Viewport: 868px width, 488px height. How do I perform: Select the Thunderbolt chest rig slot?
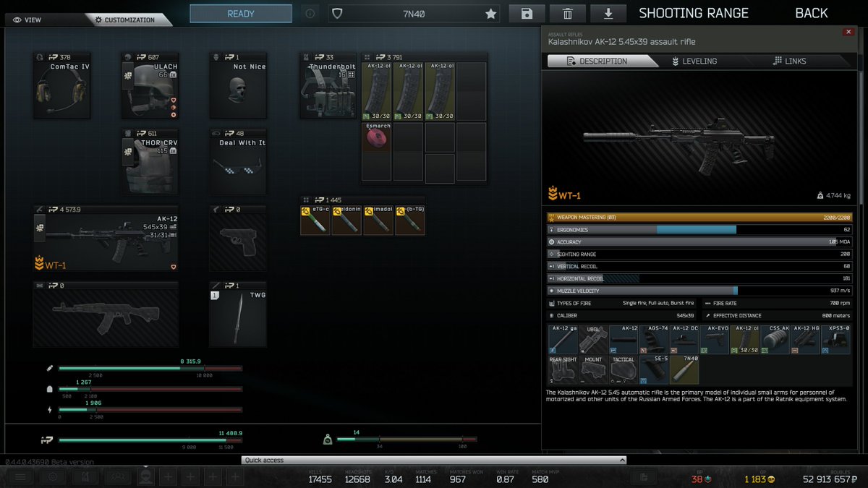click(x=328, y=86)
